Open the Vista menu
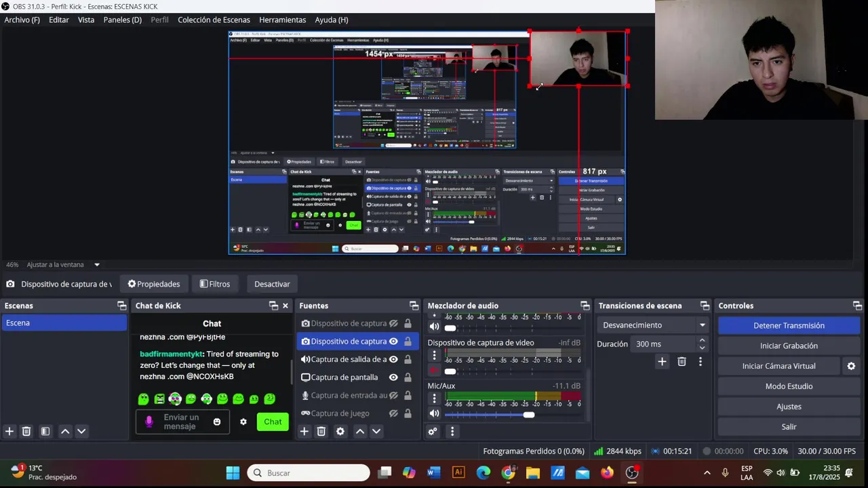 [86, 20]
